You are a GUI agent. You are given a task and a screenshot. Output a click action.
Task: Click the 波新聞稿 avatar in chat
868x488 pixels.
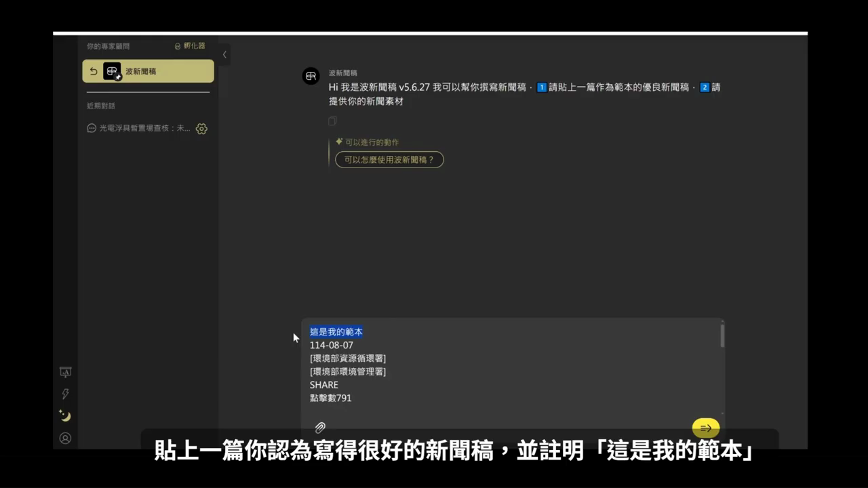click(311, 76)
